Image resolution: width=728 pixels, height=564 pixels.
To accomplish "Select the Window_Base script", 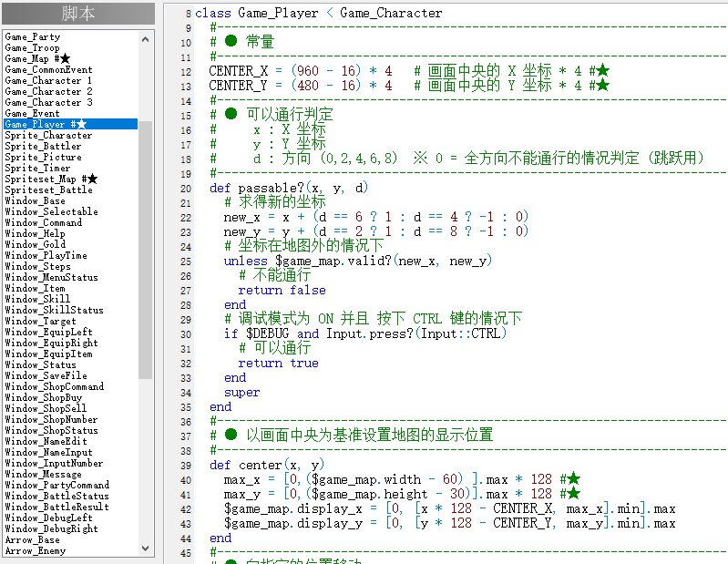I will [35, 200].
